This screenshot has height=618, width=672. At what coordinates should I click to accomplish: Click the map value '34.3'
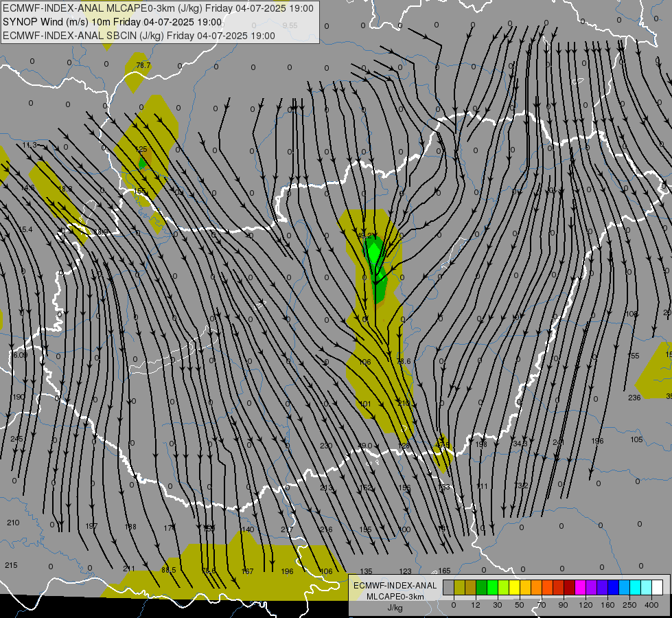click(520, 444)
